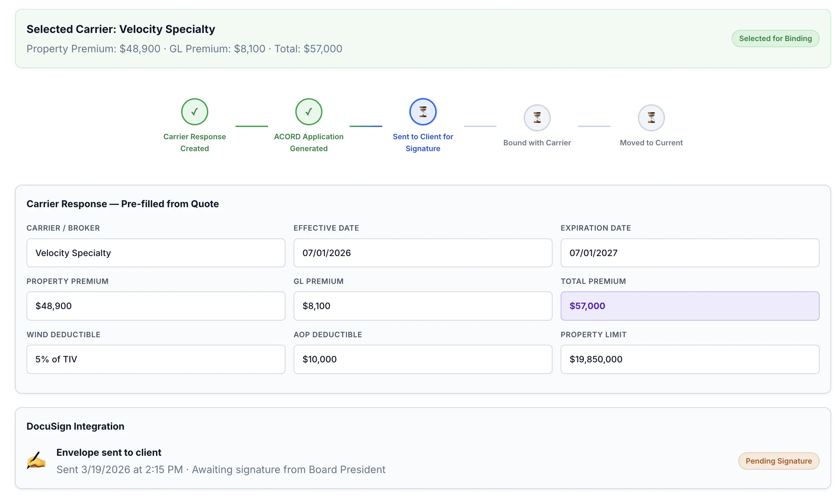Click the Effective Date field
Viewport: 840px width, 504px height.
coord(423,253)
